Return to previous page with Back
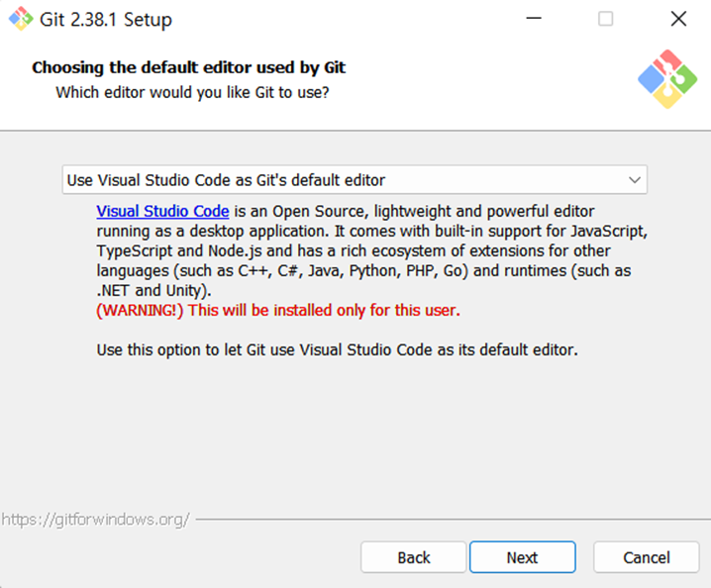The height and width of the screenshot is (588, 711). coord(414,557)
